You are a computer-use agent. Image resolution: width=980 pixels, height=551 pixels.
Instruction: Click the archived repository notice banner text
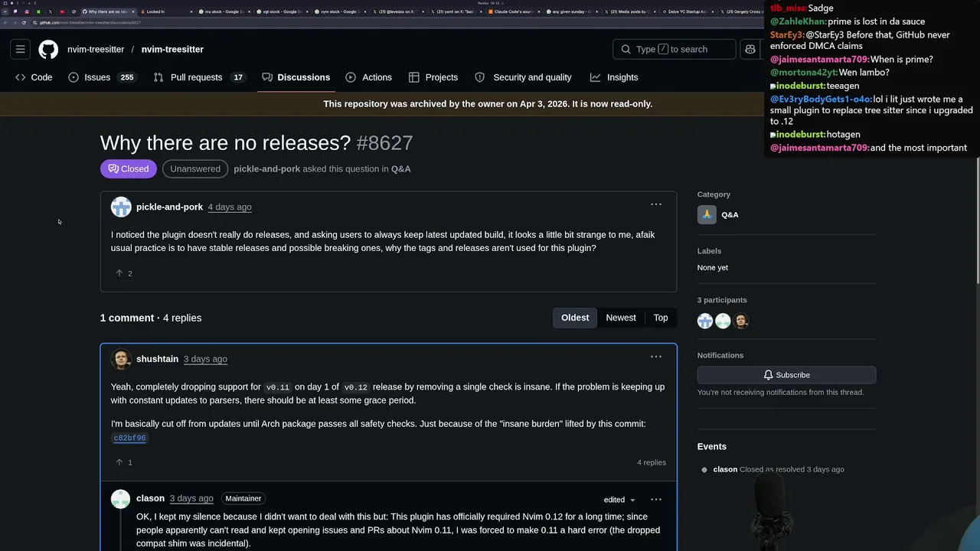[x=488, y=104]
